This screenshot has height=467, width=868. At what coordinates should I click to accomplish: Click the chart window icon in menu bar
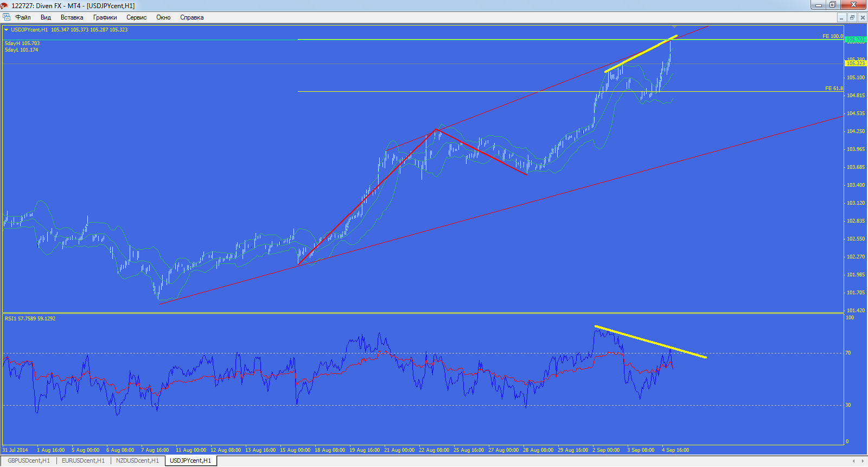pos(7,17)
